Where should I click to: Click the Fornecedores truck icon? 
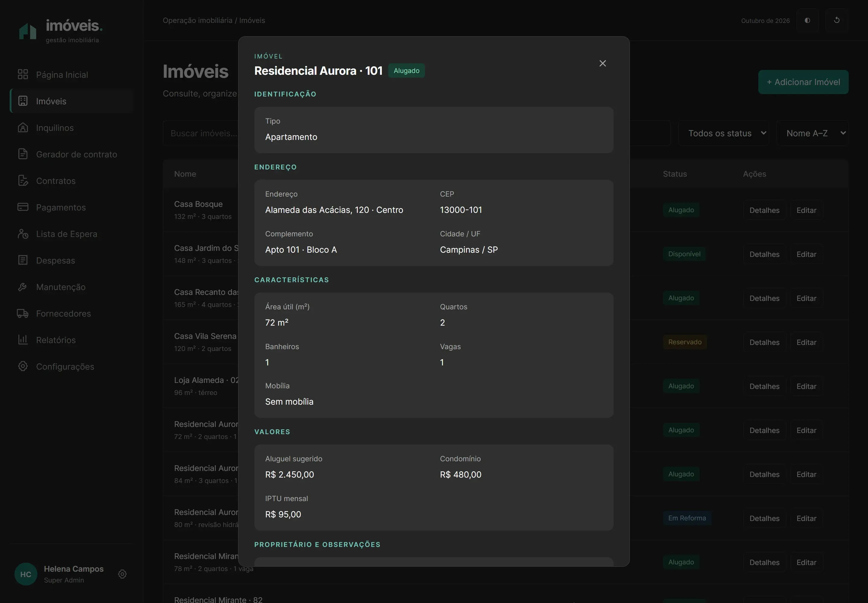click(23, 313)
